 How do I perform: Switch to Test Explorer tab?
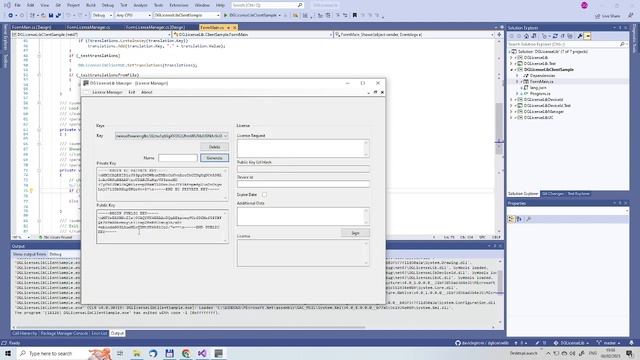click(x=578, y=194)
